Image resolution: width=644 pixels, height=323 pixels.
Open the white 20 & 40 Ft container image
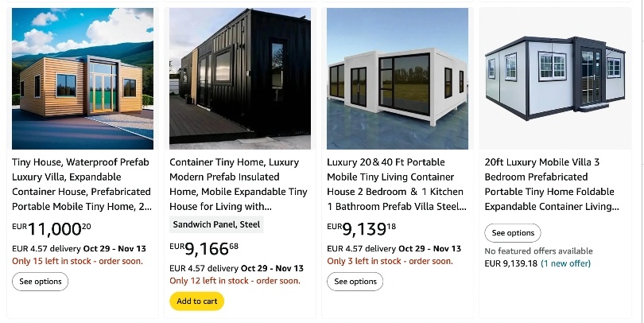click(x=398, y=78)
